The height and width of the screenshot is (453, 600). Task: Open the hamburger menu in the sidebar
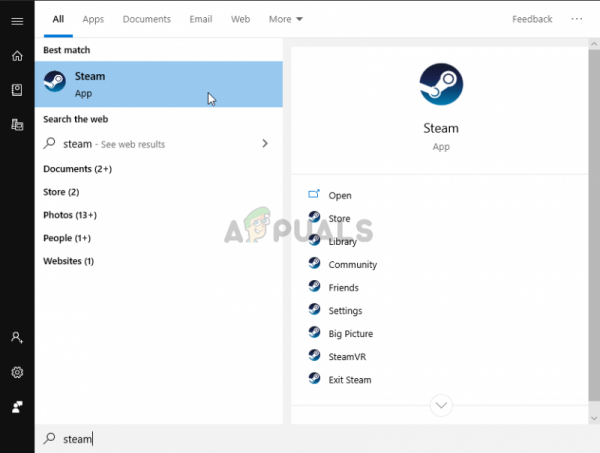point(17,21)
